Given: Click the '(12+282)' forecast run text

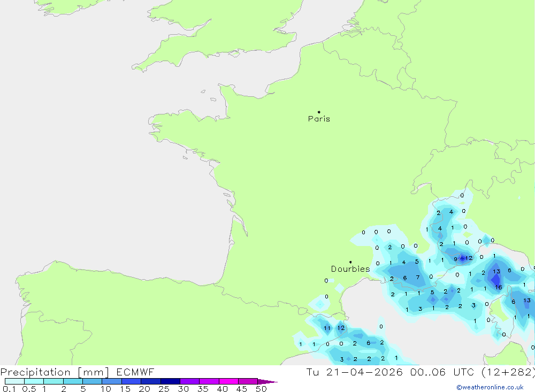Looking at the screenshot, I should click(x=508, y=372).
